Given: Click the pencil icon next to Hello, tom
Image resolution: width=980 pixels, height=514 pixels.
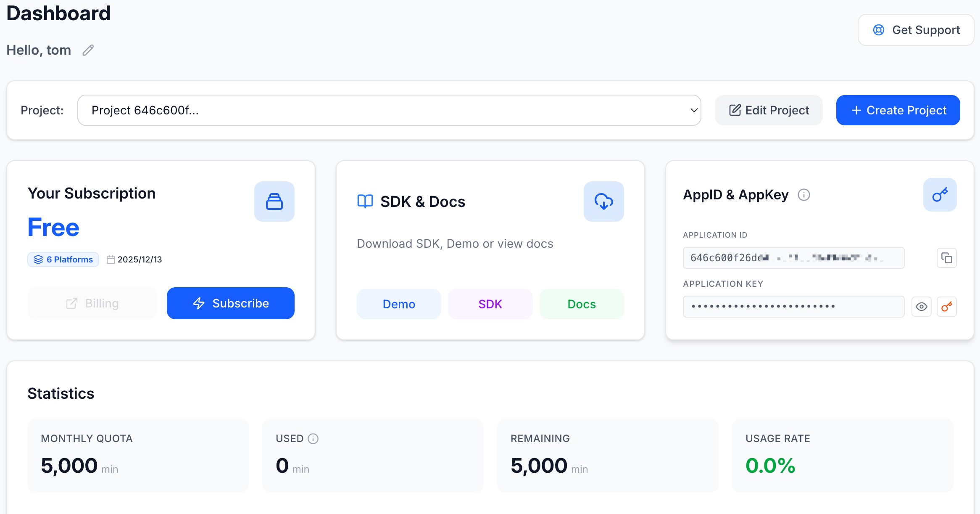Looking at the screenshot, I should pos(88,50).
